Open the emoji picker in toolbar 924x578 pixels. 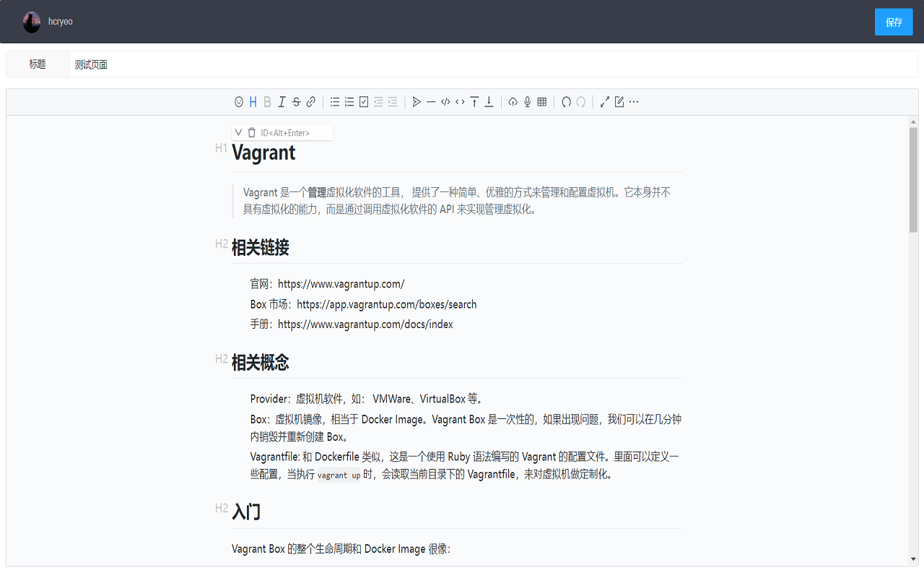tap(239, 102)
